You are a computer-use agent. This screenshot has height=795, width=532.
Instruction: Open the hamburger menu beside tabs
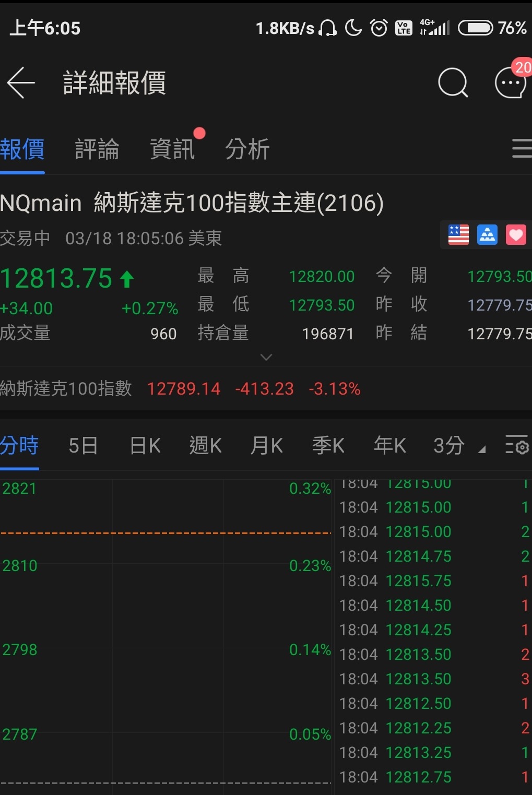tap(521, 149)
